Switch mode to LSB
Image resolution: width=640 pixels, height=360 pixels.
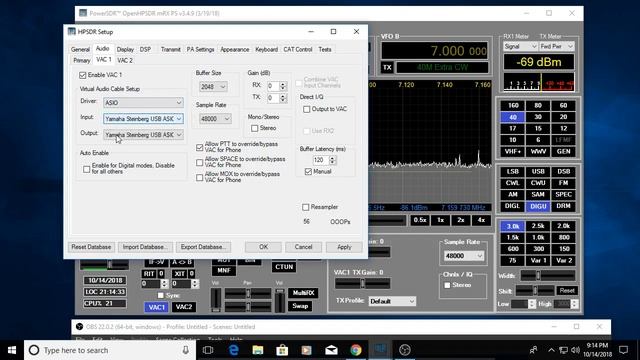[x=513, y=172]
